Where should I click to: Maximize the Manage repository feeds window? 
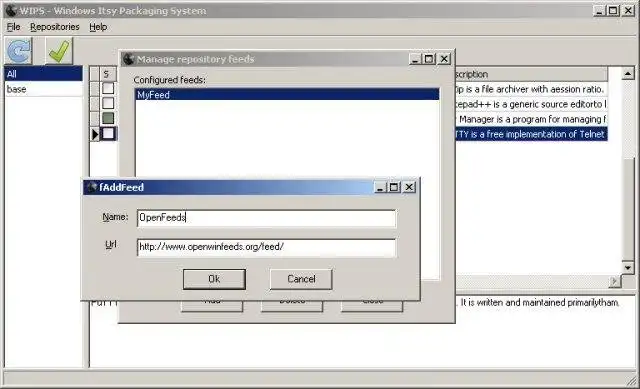tap(429, 59)
